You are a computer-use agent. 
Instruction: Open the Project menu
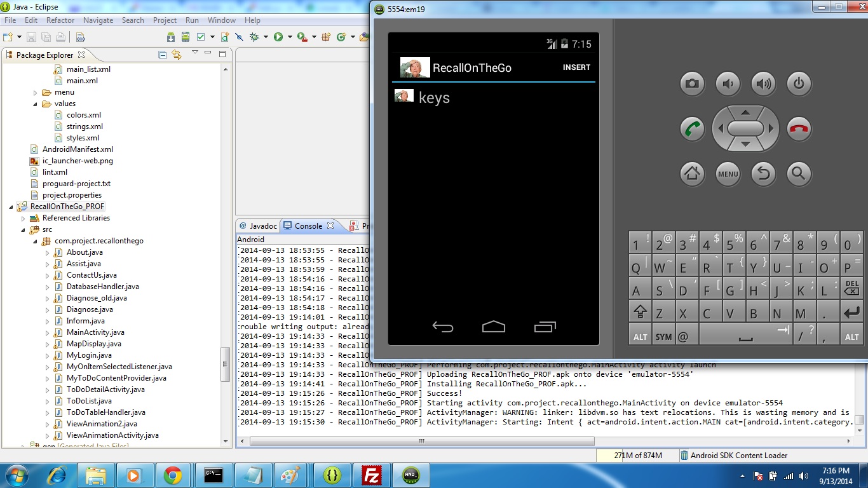(165, 20)
